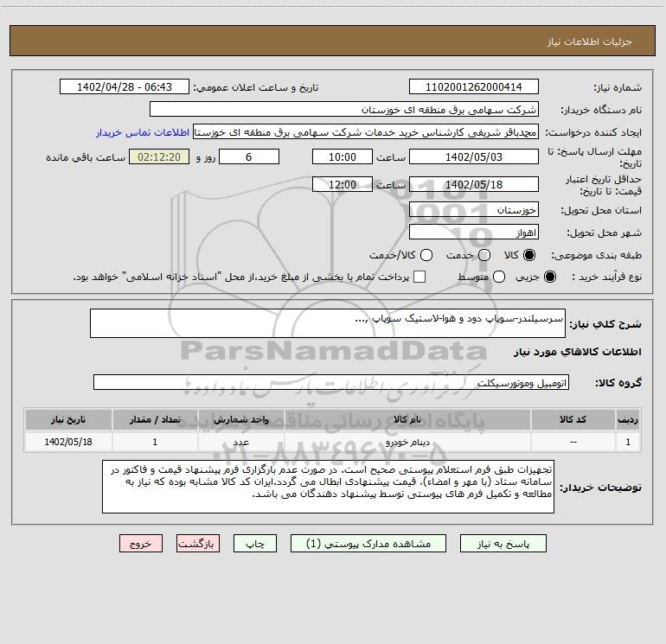Toggle the اسناد خزانه اسلامی payment checkbox

419,277
